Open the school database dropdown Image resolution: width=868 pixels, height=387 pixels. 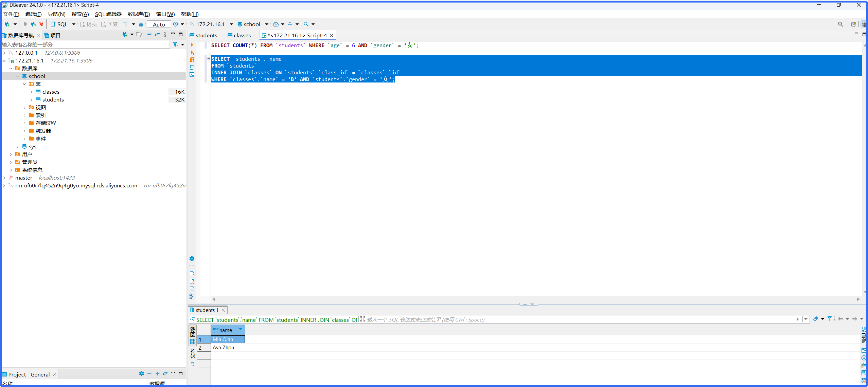pyautogui.click(x=267, y=24)
